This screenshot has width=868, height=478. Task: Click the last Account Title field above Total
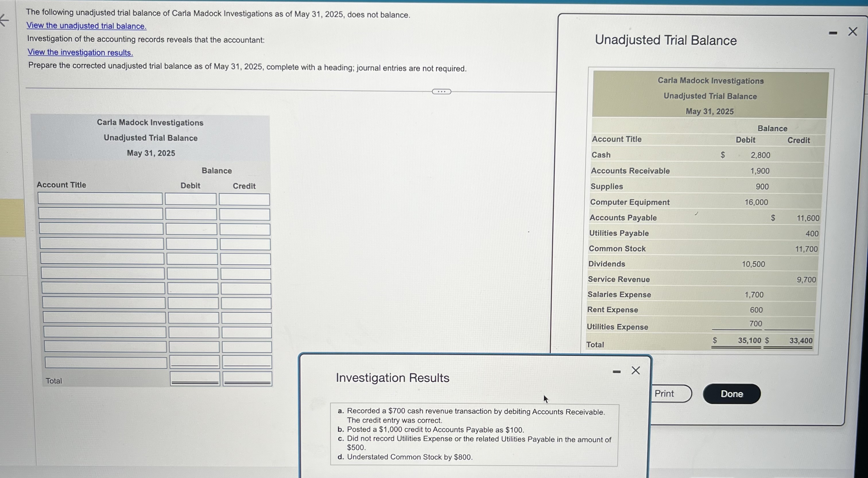[106, 363]
